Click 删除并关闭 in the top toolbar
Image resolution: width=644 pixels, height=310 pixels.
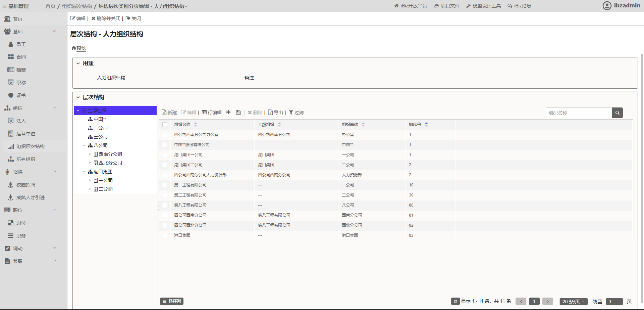(106, 18)
